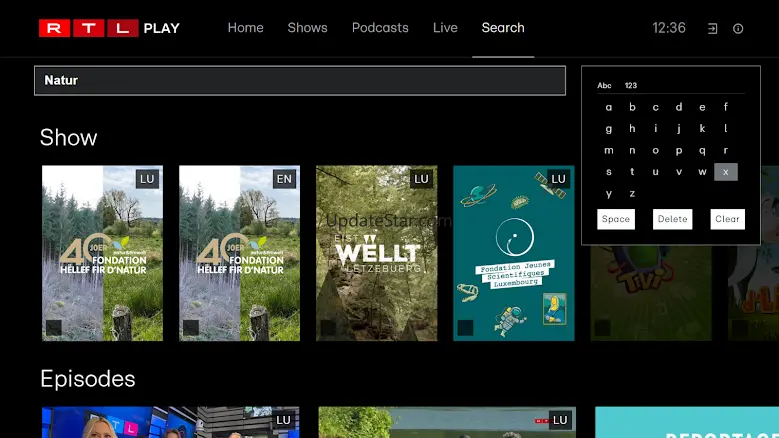The width and height of the screenshot is (779, 438).
Task: Insert a space with Space button
Action: (616, 219)
